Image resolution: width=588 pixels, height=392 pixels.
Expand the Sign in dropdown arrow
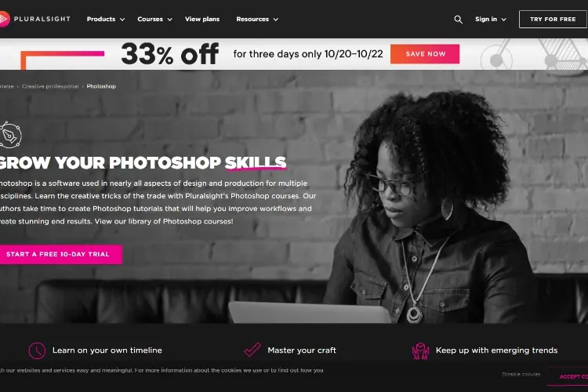click(503, 20)
